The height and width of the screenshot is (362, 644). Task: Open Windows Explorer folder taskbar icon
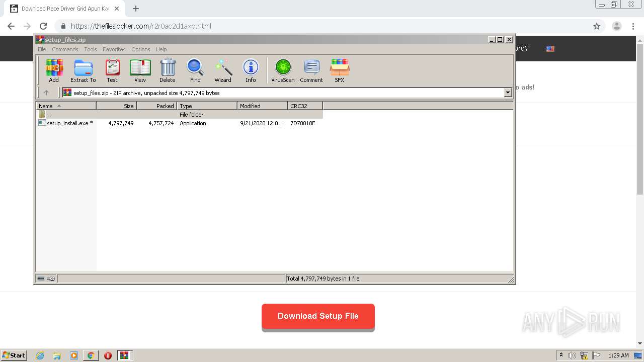[x=57, y=355]
